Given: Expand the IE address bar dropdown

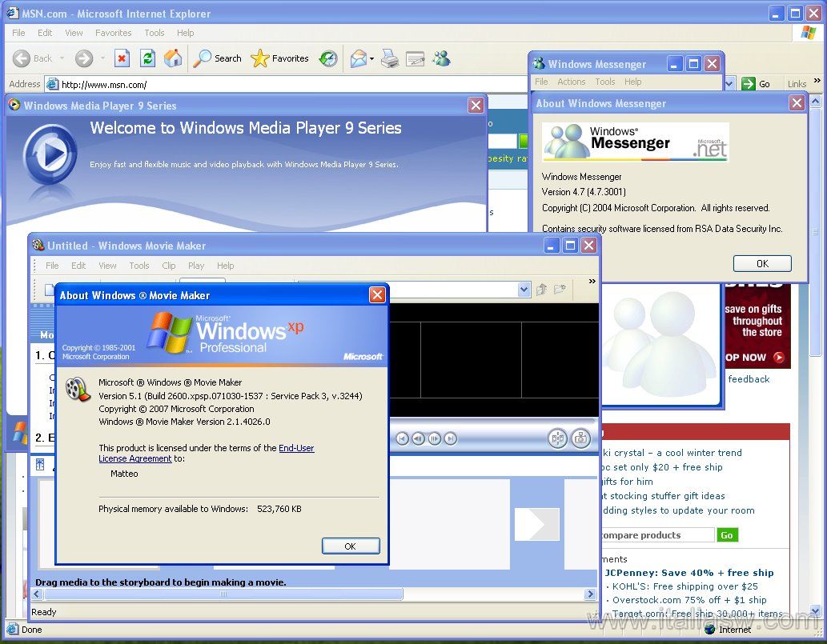Looking at the screenshot, I should (x=729, y=84).
